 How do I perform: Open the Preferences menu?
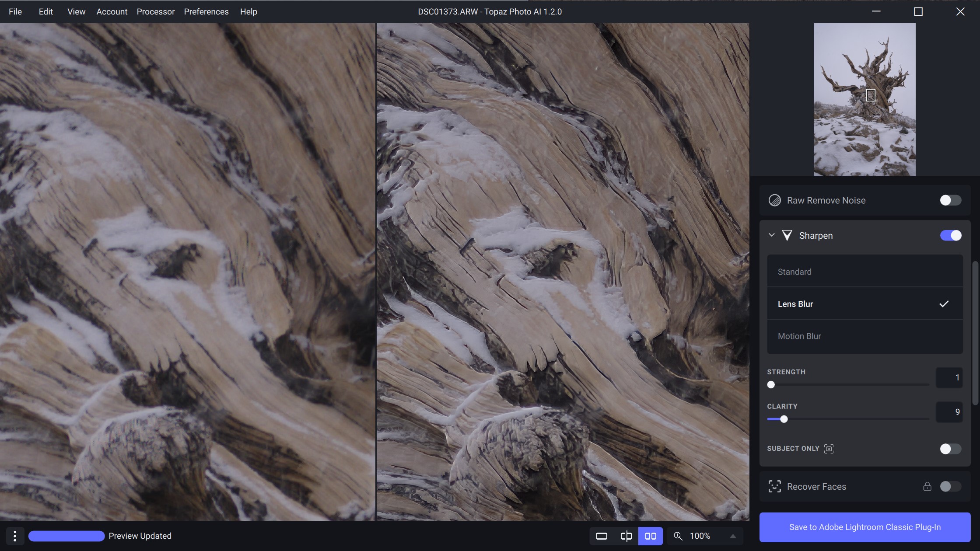tap(206, 11)
